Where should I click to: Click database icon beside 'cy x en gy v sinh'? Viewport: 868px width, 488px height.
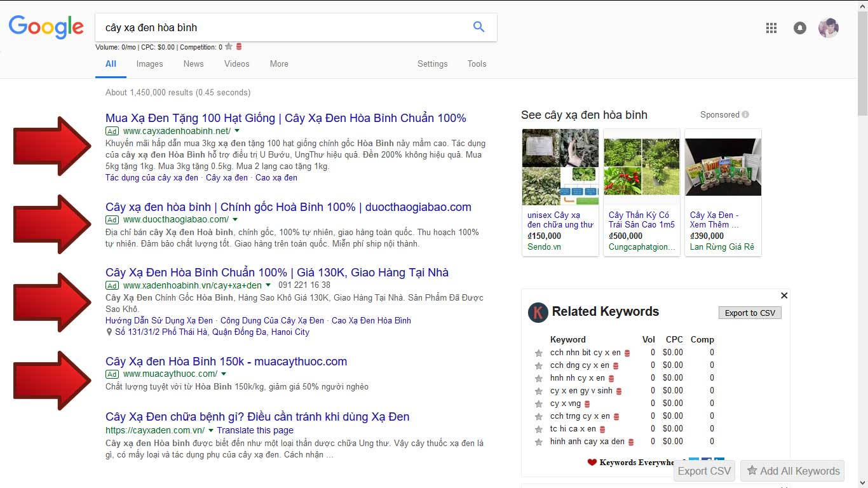tap(619, 391)
